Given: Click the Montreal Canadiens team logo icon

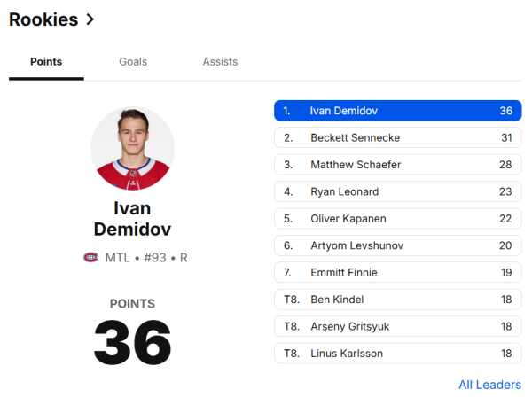Looking at the screenshot, I should click(x=90, y=258).
